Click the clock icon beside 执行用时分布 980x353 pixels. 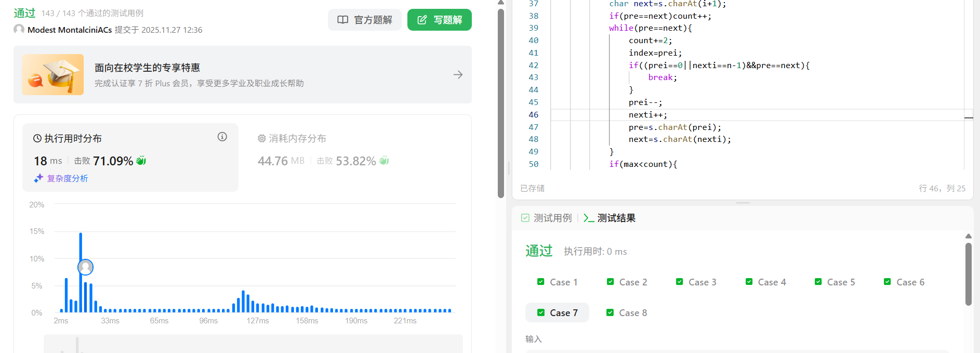(37, 138)
